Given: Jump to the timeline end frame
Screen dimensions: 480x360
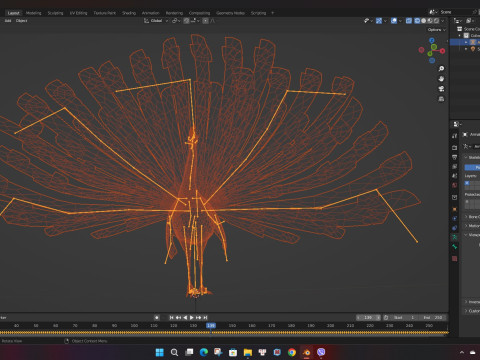Looking at the screenshot, I should [x=205, y=318].
